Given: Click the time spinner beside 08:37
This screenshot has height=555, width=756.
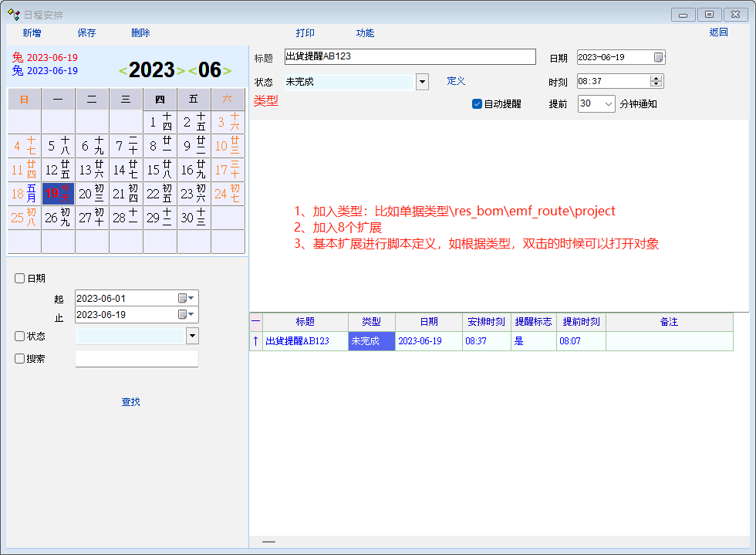Looking at the screenshot, I should [656, 80].
